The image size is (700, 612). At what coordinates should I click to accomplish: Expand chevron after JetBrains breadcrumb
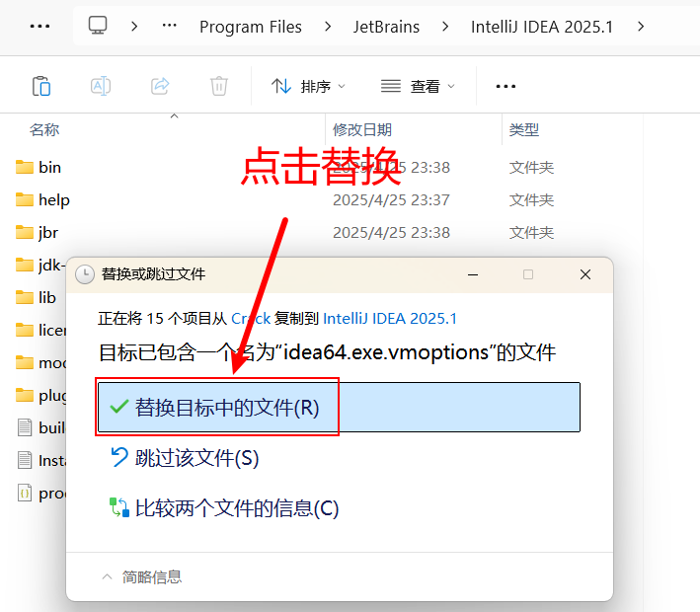pos(445,27)
